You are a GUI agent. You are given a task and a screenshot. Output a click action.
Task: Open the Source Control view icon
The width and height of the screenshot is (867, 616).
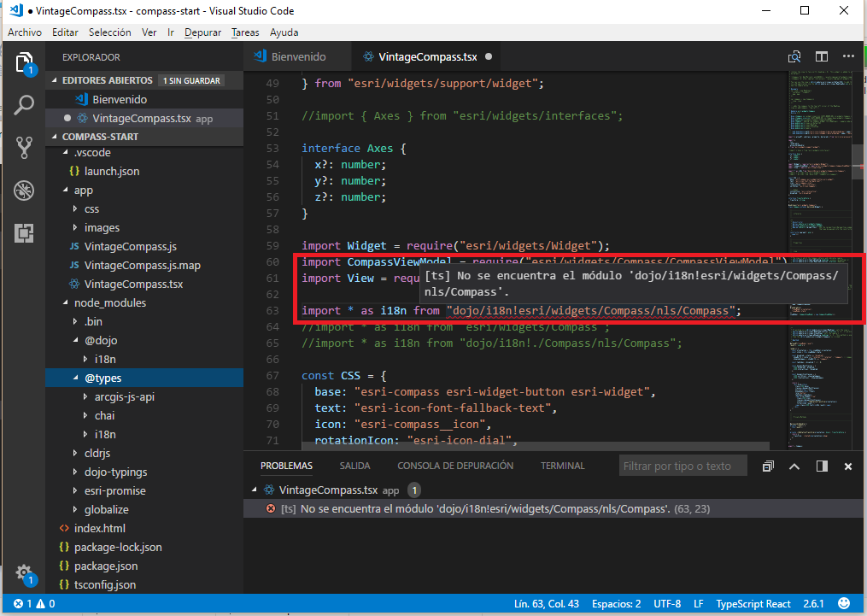pos(24,148)
